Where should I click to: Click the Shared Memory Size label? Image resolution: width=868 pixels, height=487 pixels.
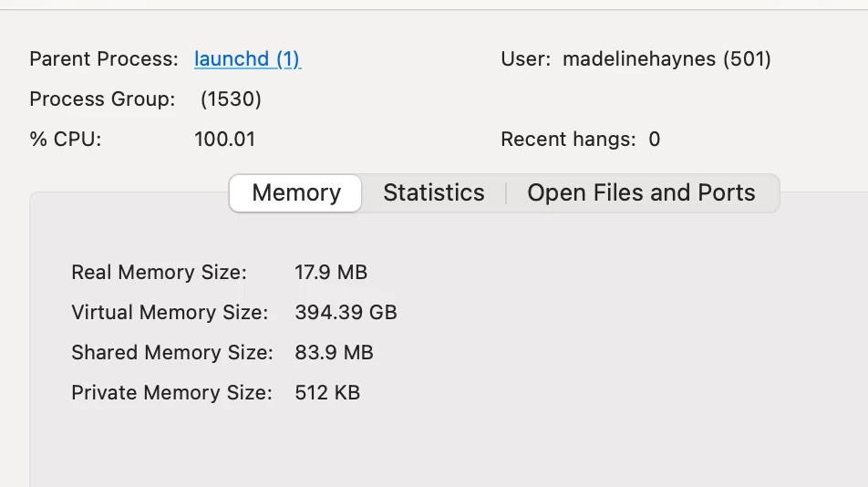pyautogui.click(x=171, y=353)
